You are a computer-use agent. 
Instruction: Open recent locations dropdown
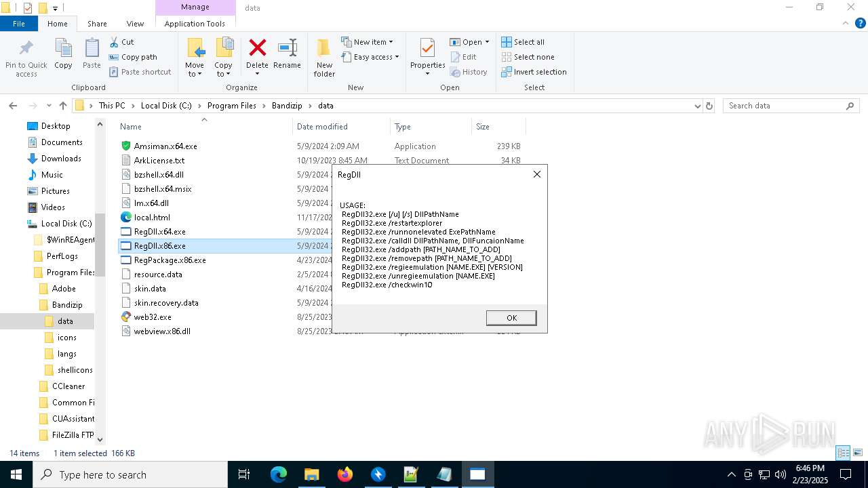pyautogui.click(x=49, y=106)
